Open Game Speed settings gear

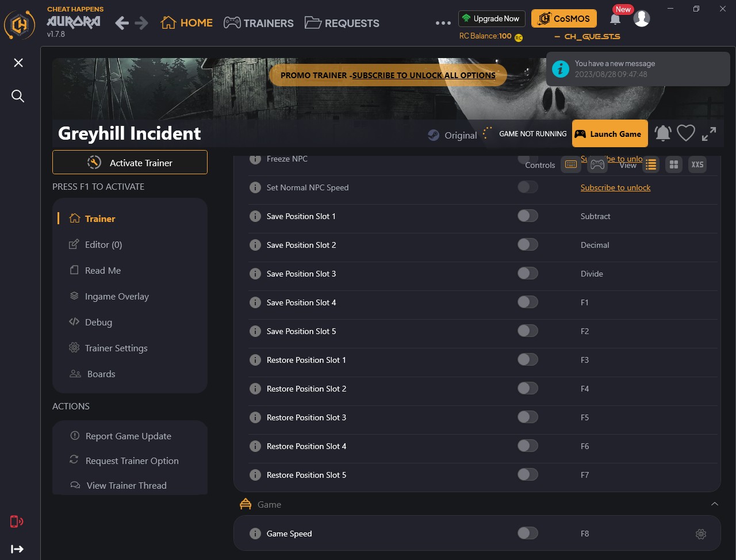(x=701, y=534)
